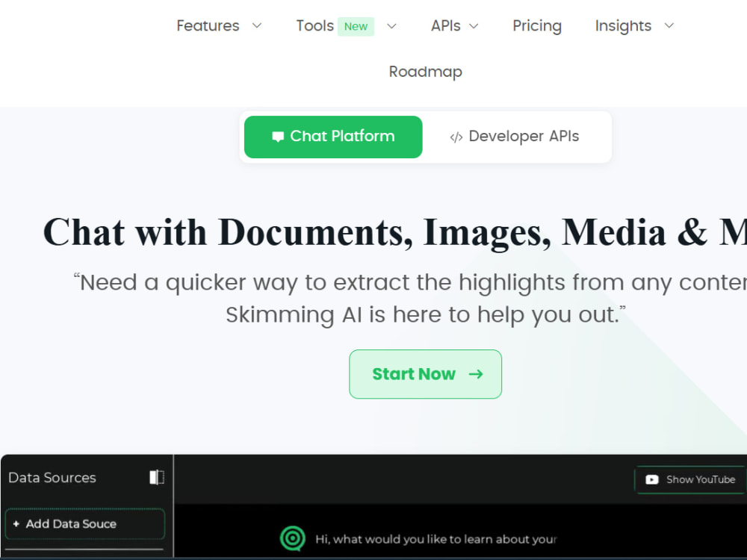Click the green Skimming AI target logo
Viewport: 747px width, 560px height.
[293, 538]
